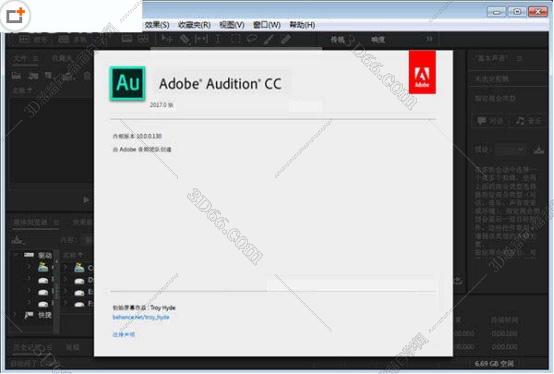Select the C: drive icon in contents list

[x=79, y=268]
